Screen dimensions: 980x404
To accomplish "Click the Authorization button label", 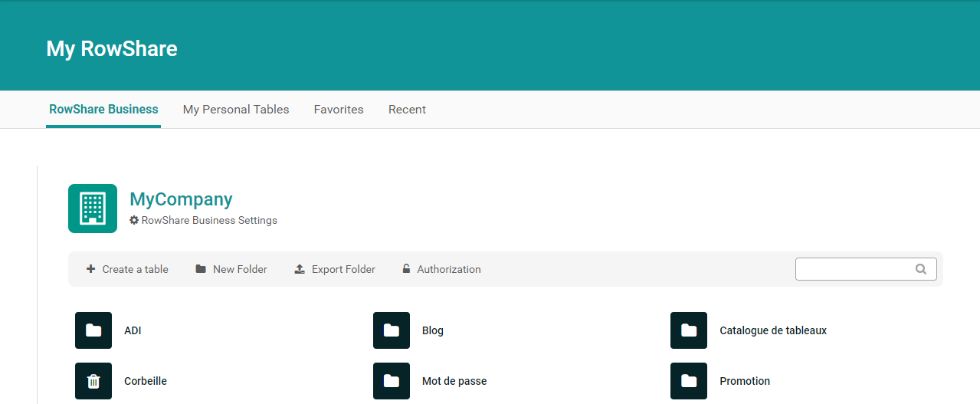I will pos(449,269).
